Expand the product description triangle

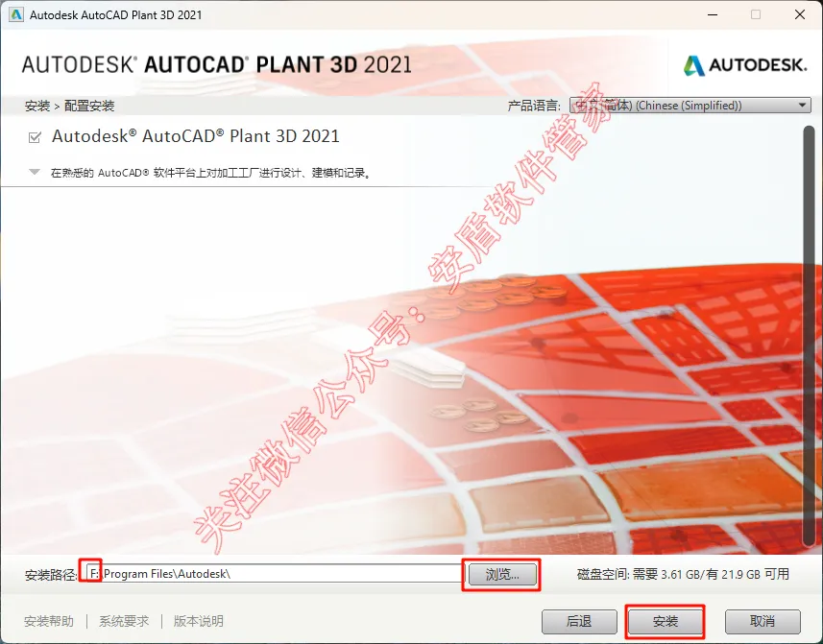click(35, 172)
